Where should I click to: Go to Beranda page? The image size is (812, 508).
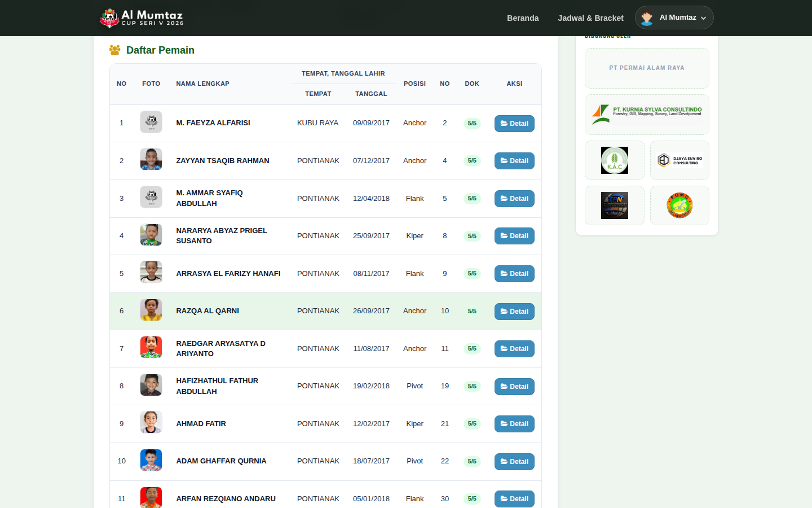pyautogui.click(x=523, y=18)
